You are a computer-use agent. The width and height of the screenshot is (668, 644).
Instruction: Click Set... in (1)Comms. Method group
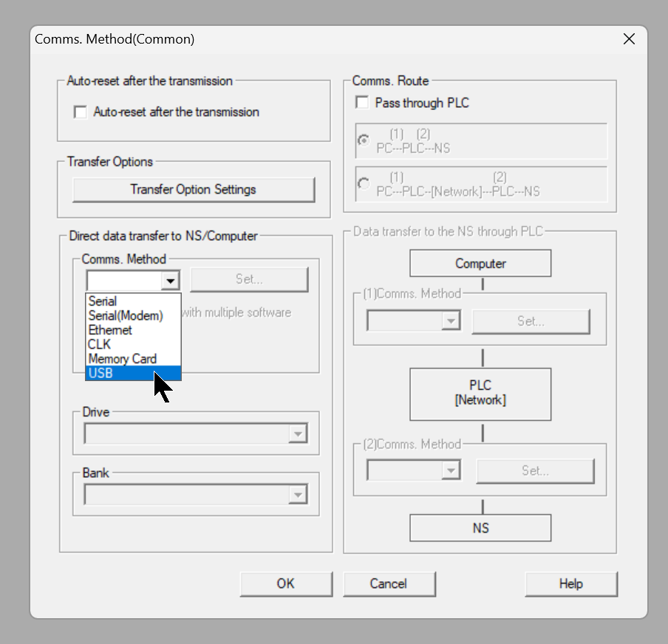pos(531,321)
